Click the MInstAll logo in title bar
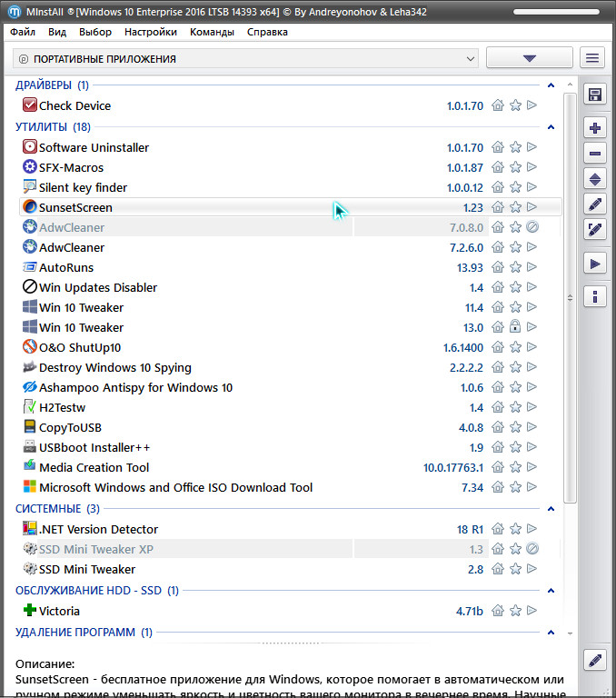This screenshot has width=616, height=698. tap(15, 12)
